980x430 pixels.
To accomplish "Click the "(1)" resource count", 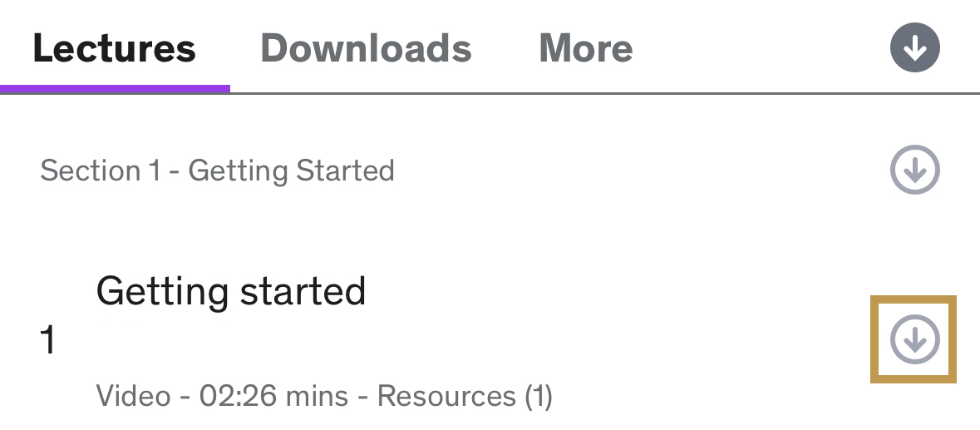I will click(x=538, y=396).
